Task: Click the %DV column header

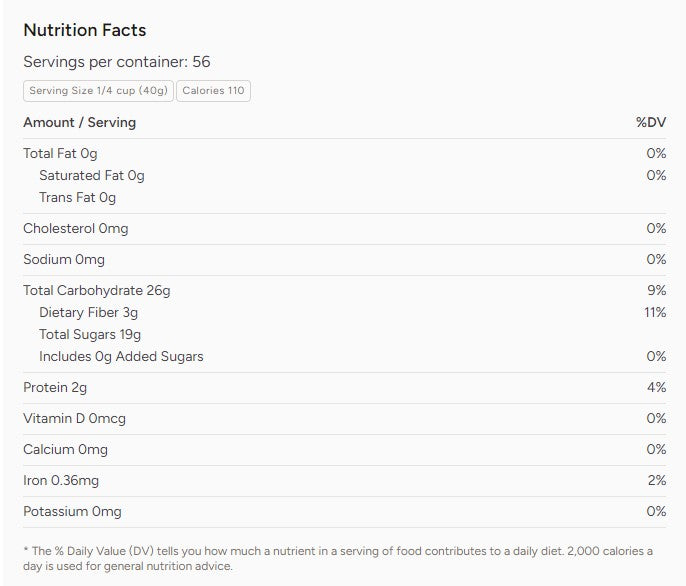Action: tap(650, 122)
